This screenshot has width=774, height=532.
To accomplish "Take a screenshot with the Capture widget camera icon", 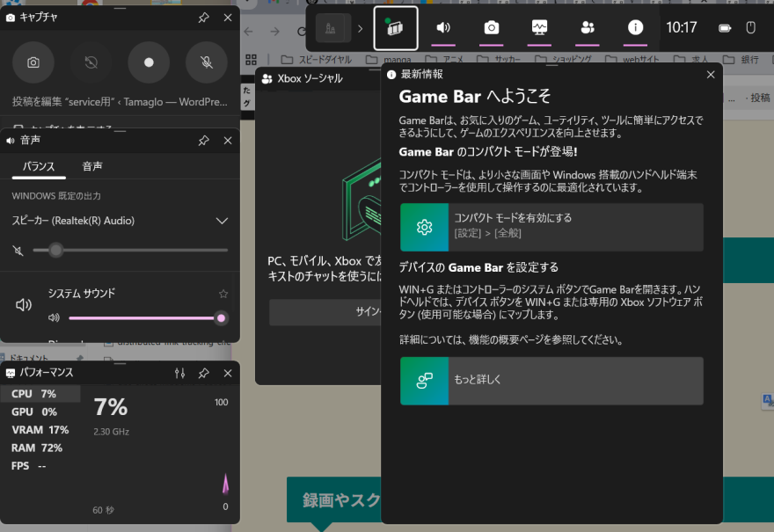I will (33, 62).
